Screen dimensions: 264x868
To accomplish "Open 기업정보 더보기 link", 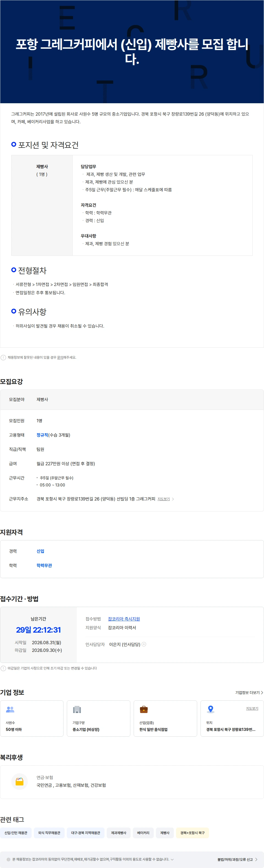I will [249, 692].
